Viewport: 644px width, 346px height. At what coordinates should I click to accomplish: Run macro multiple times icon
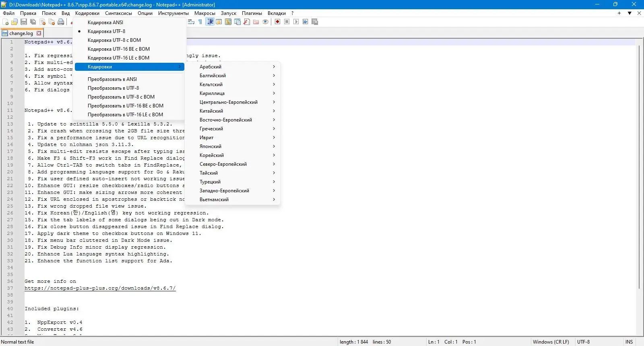[x=305, y=22]
